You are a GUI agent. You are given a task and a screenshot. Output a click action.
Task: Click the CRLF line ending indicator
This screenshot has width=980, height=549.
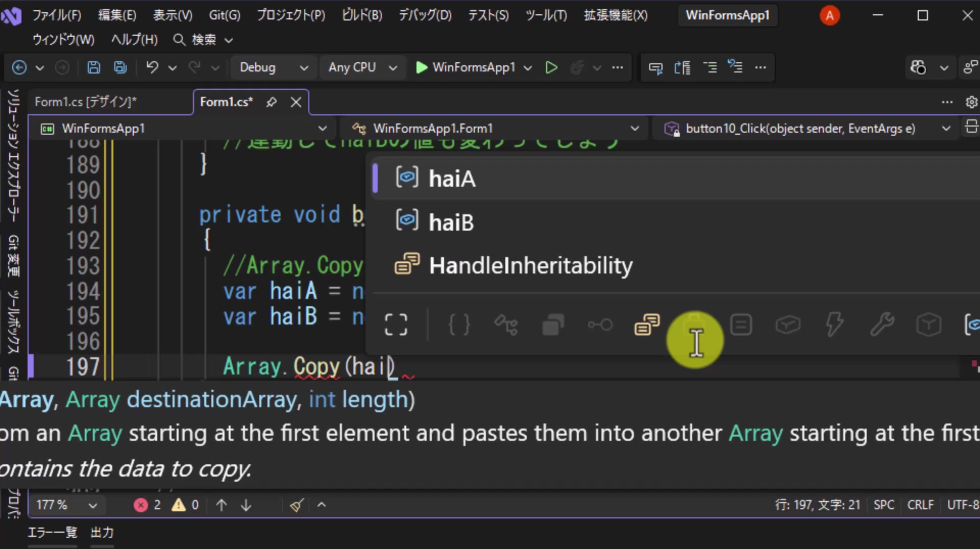click(920, 505)
